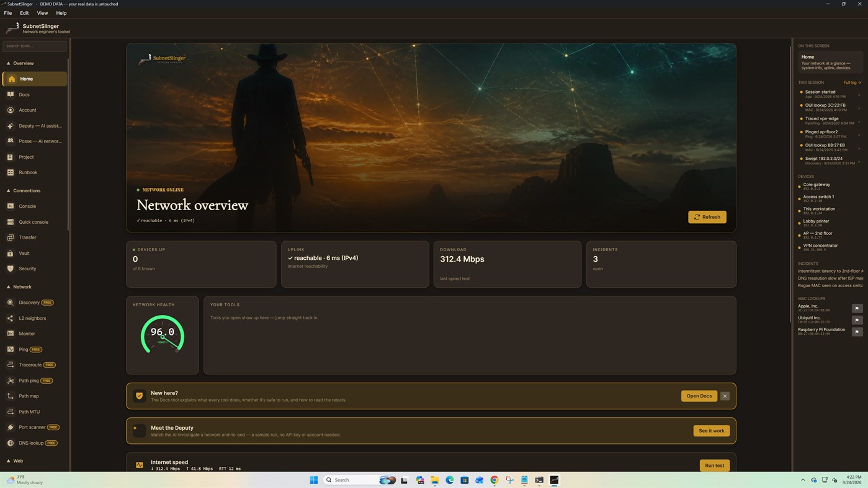Flag the Raspberry Pi Foundation MAC lookup
868x488 pixels.
coord(857,332)
